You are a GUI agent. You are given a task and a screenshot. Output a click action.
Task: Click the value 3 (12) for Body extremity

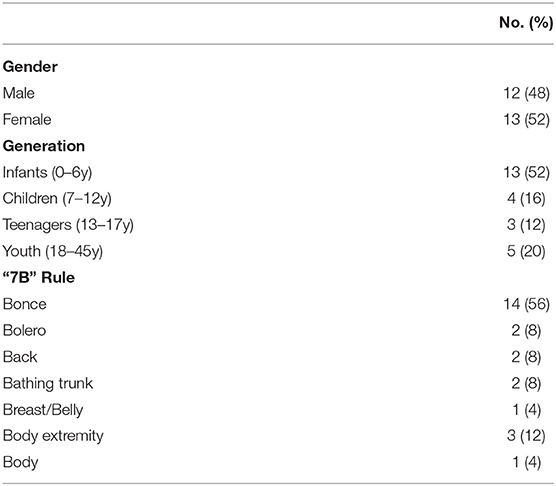526,436
